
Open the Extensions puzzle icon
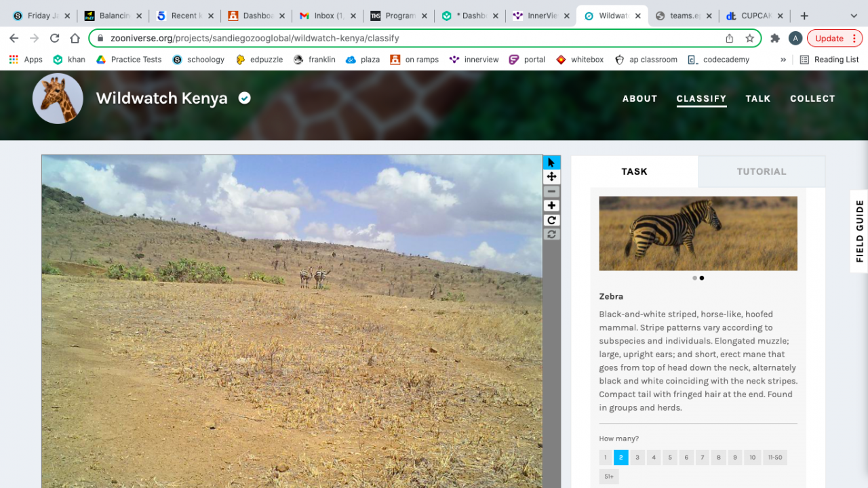tap(775, 39)
